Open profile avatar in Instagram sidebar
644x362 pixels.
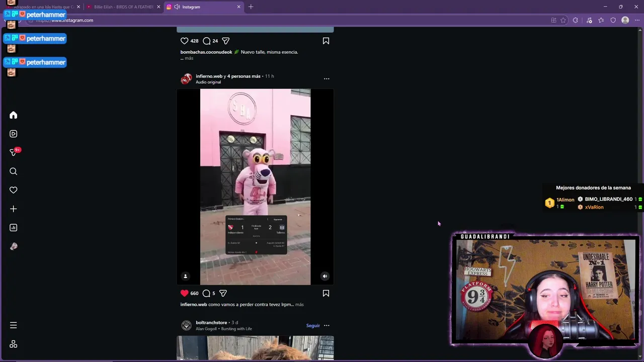14,246
